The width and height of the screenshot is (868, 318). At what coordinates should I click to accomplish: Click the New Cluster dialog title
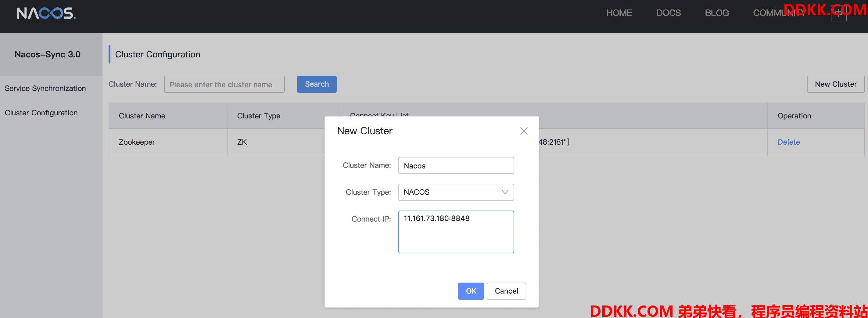[x=364, y=131]
